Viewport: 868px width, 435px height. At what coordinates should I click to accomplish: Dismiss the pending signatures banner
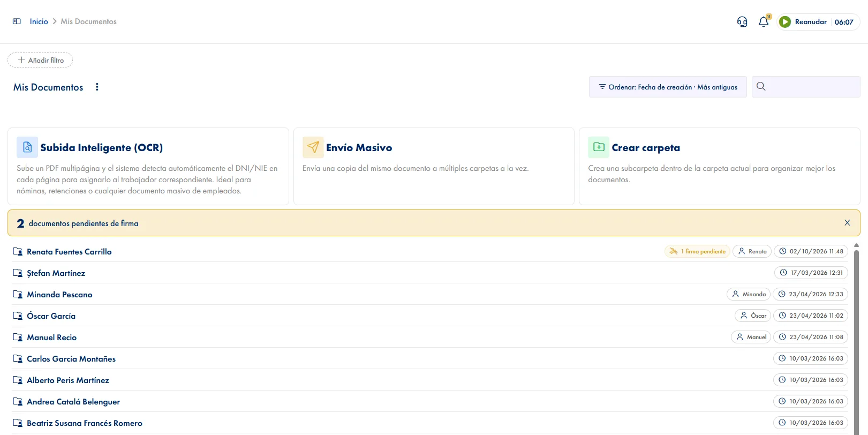(847, 223)
